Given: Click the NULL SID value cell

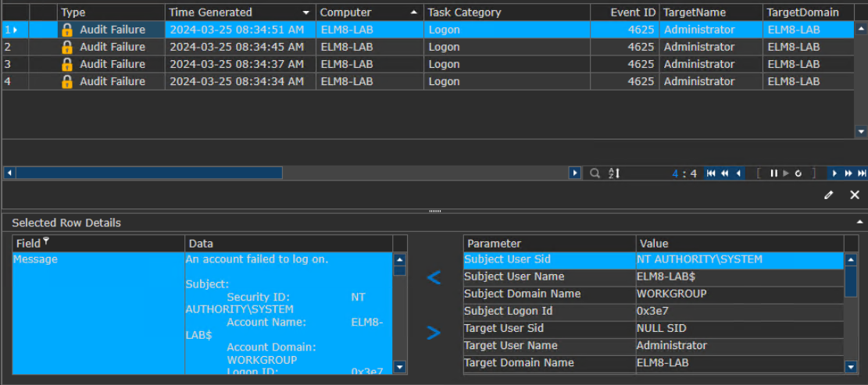Looking at the screenshot, I should click(740, 329).
